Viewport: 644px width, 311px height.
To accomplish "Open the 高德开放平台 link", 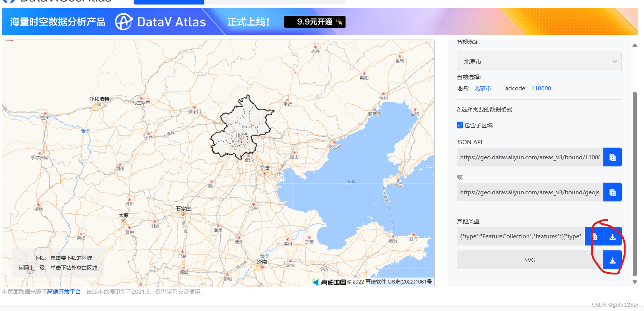I will point(64,292).
